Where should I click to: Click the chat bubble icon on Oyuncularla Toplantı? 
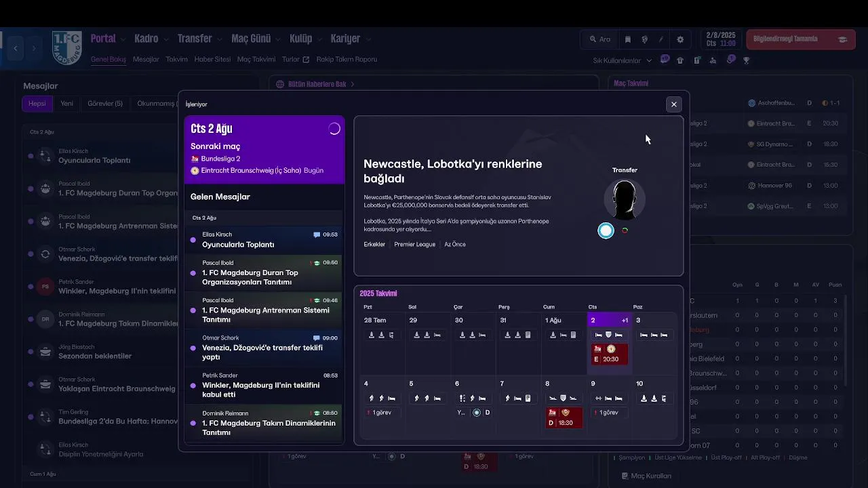[317, 235]
